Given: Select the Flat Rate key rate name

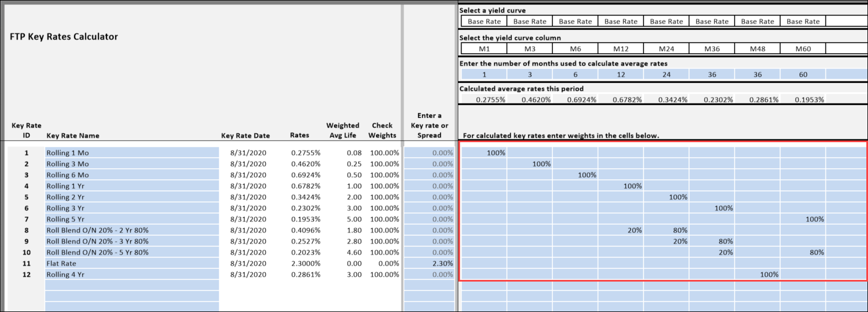Looking at the screenshot, I should 132,263.
